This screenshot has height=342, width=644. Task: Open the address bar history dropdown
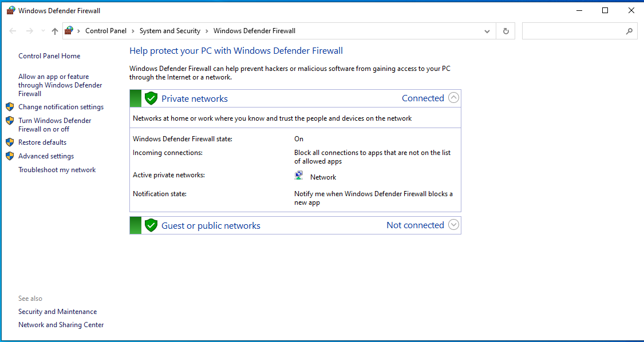(487, 31)
